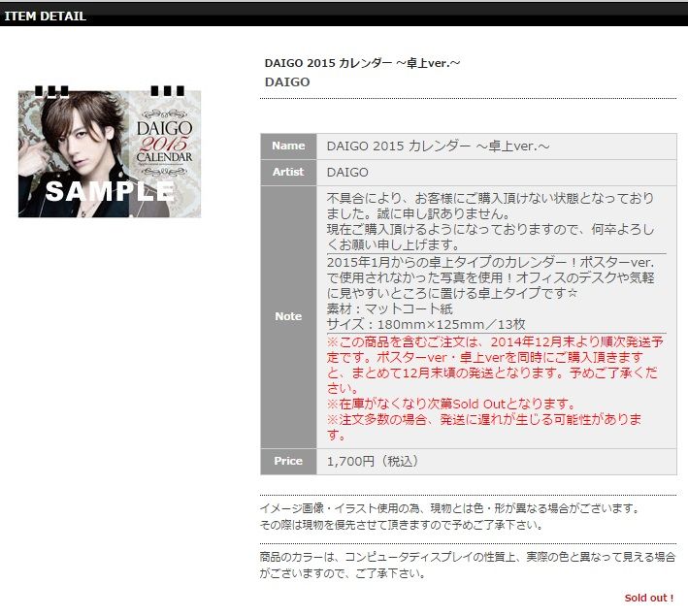Click the red Sold out ! label

click(x=649, y=598)
